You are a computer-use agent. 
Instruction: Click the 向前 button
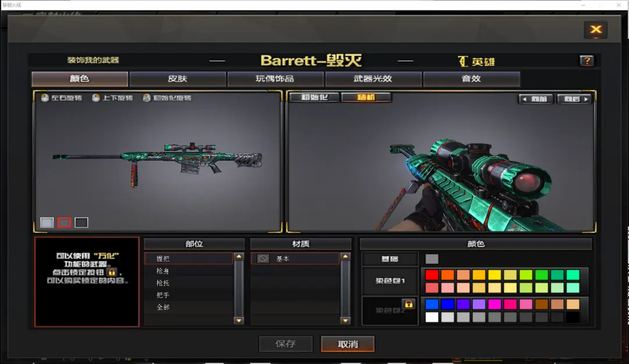pyautogui.click(x=536, y=99)
